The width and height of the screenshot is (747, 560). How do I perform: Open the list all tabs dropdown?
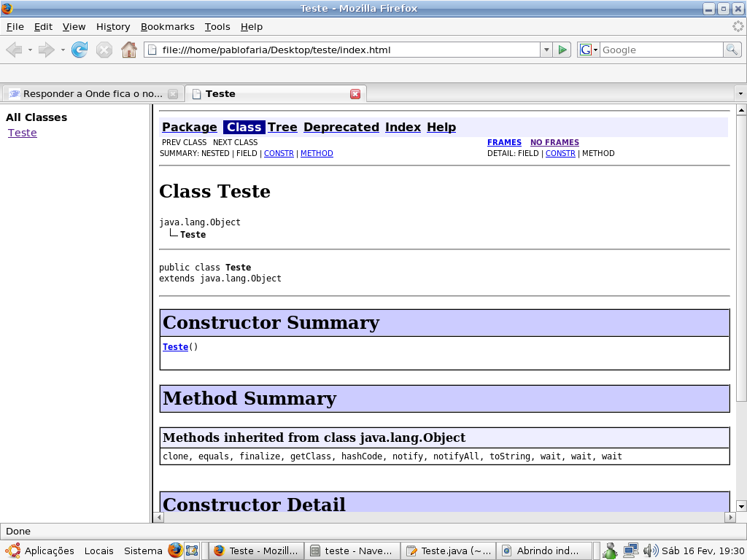(x=740, y=94)
